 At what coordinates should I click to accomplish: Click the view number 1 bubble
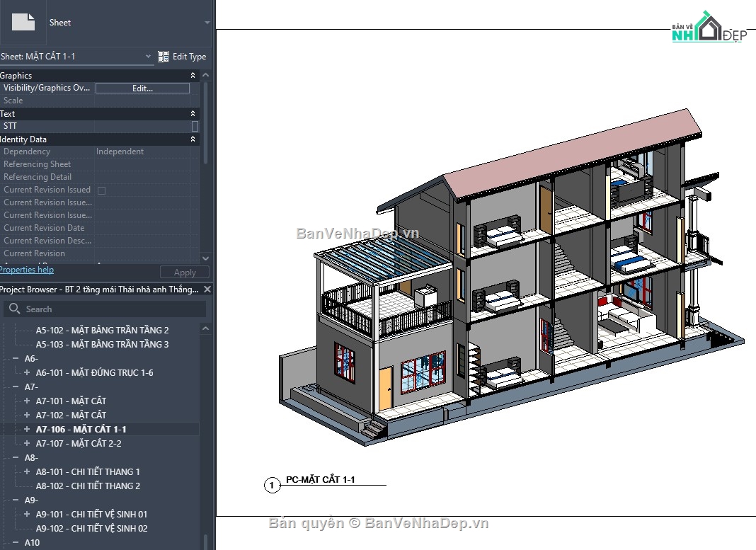click(x=272, y=485)
